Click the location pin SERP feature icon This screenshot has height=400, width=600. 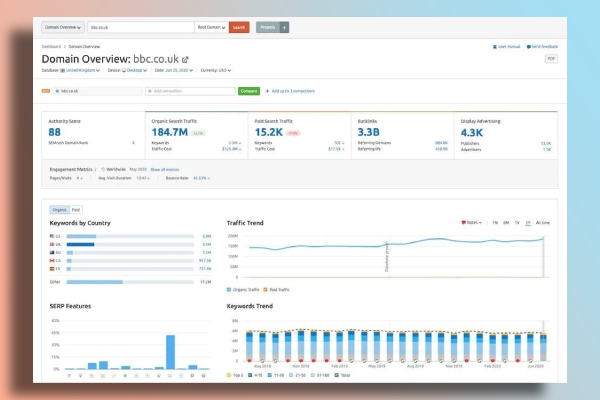point(80,376)
